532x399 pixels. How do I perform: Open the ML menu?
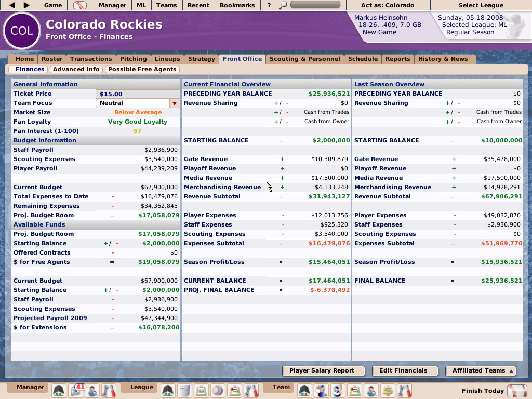point(141,5)
